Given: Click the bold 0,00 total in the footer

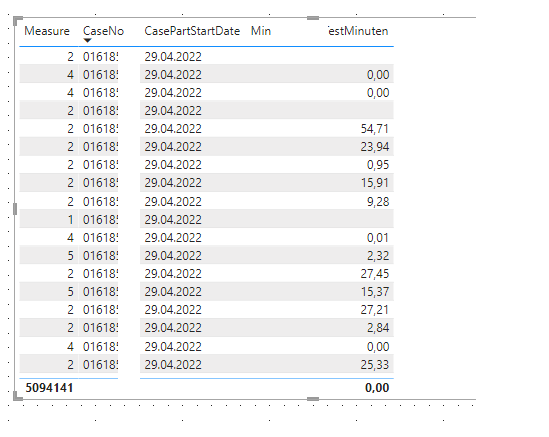Looking at the screenshot, I should (x=377, y=388).
